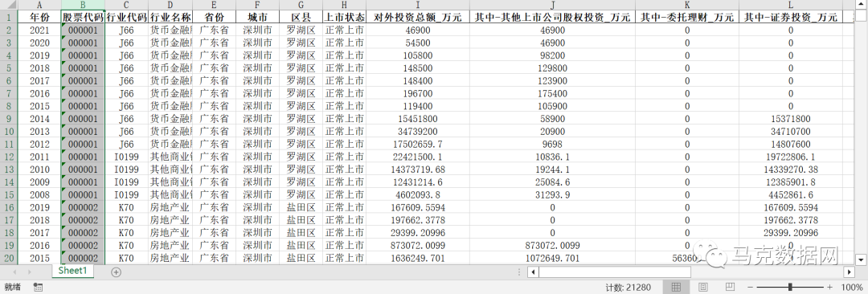Click 盐田区 cell in row 16
This screenshot has height=294, width=868.
tap(301, 208)
